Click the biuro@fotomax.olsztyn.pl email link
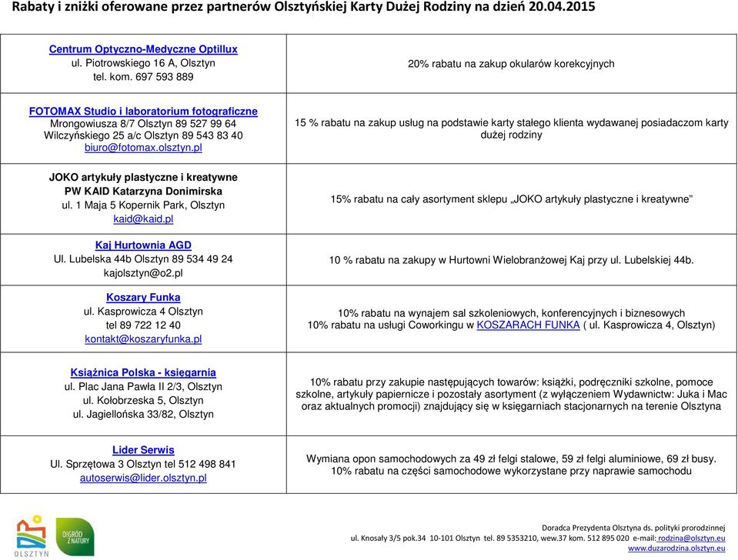The height and width of the screenshot is (560, 738). [x=143, y=148]
